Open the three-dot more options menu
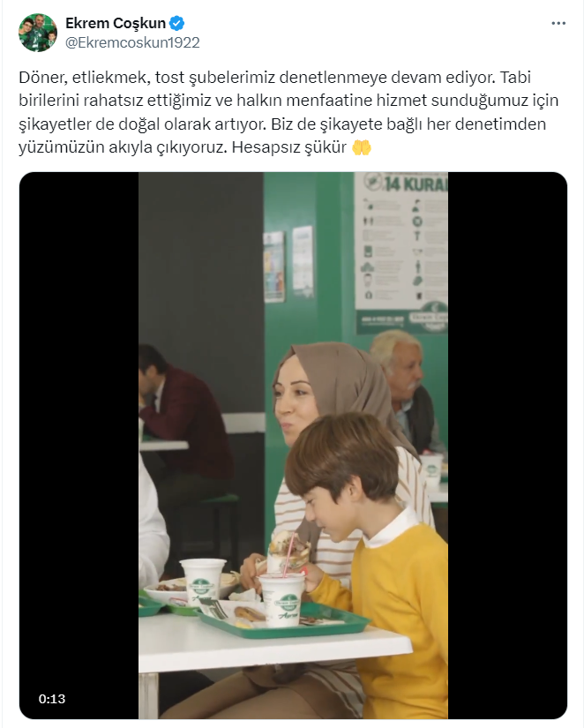The image size is (584, 728). click(x=558, y=23)
